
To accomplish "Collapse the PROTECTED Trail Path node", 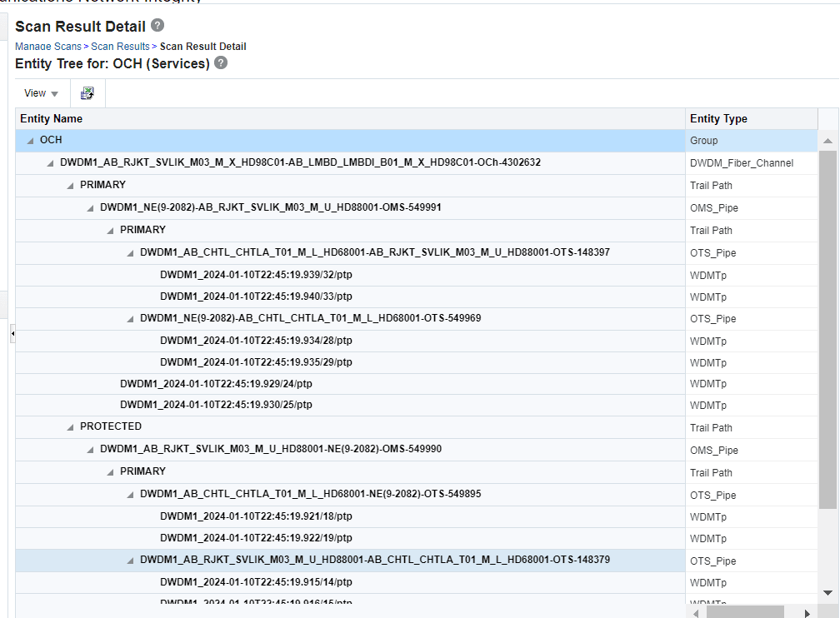I will point(70,426).
